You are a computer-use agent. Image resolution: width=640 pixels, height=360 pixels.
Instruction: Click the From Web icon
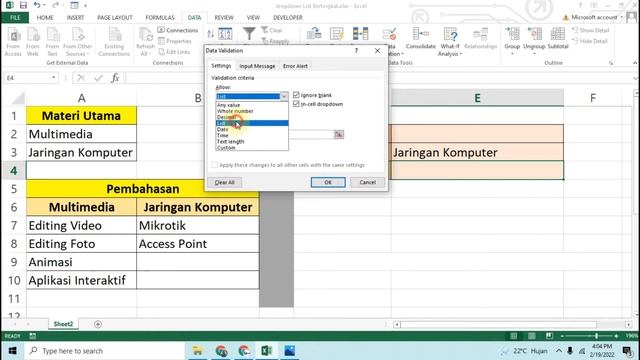click(33, 42)
